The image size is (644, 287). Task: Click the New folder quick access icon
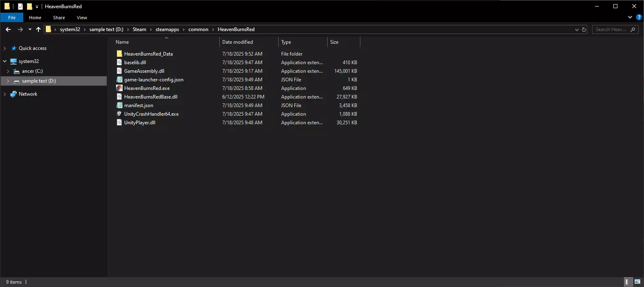29,6
